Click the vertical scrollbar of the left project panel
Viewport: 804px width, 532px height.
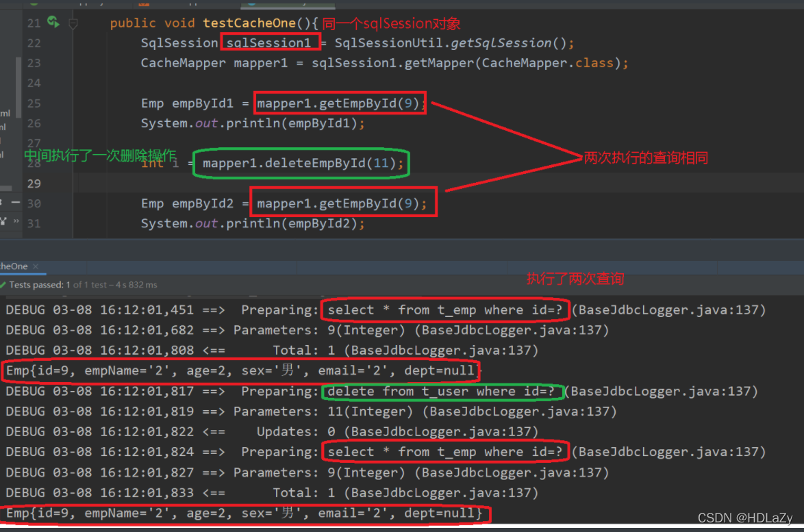pos(18,87)
